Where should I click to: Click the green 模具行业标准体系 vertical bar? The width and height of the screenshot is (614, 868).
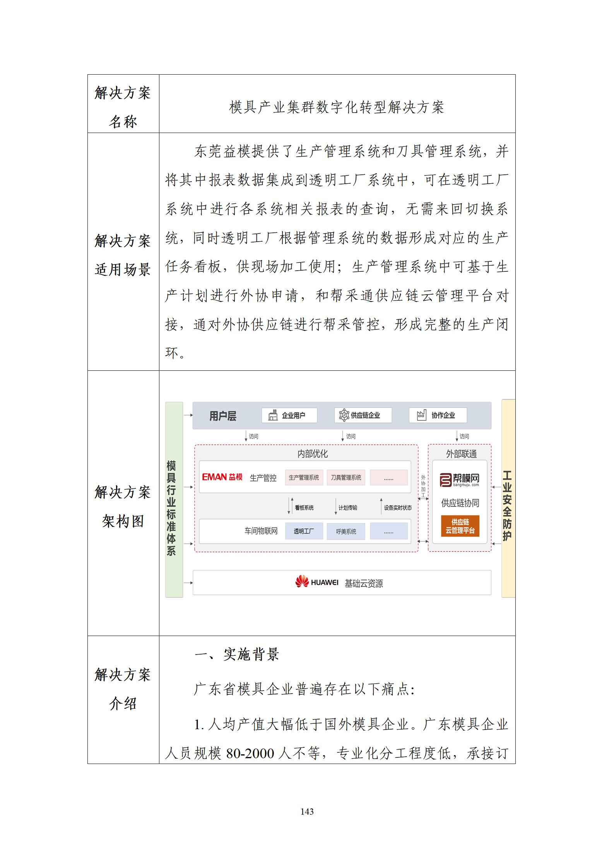coord(174,500)
